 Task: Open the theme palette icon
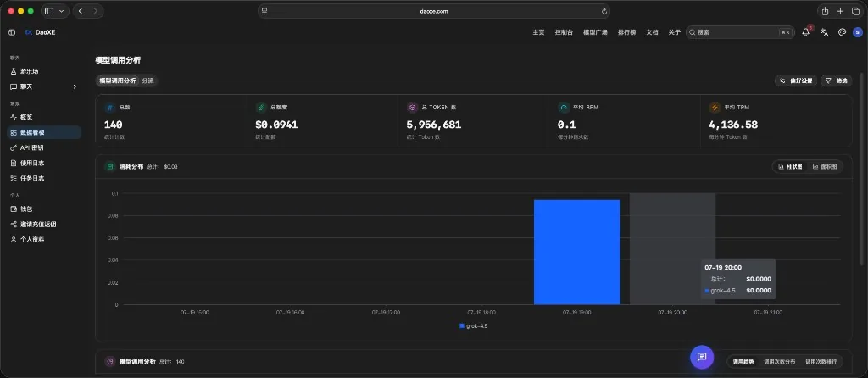(x=842, y=33)
